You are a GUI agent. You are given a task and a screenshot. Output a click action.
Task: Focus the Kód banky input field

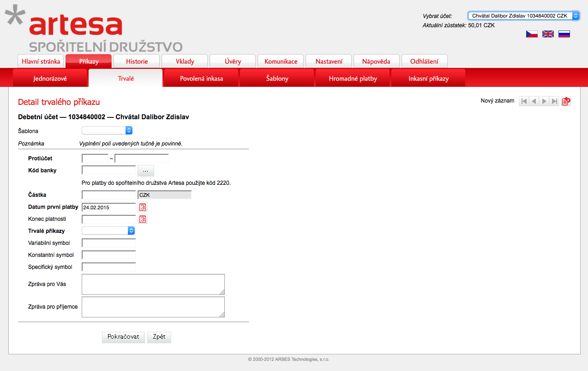pos(109,170)
